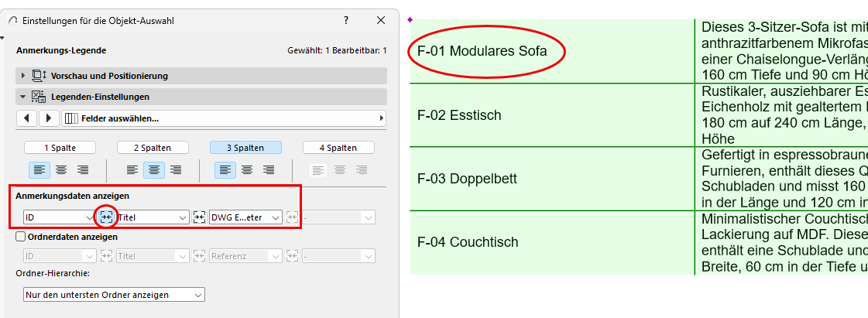Screen dimensions: 868x318
Task: Enable Ordnerdaten anzeigen checkbox
Action: [x=21, y=237]
